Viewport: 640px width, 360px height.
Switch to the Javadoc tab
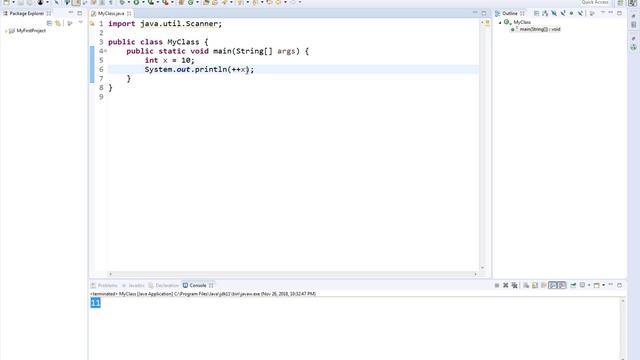tap(133, 285)
